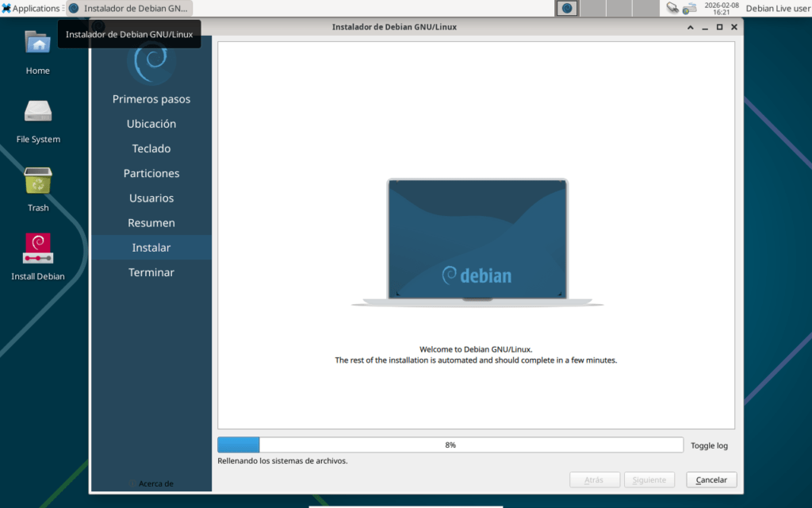Image resolution: width=812 pixels, height=508 pixels.
Task: Select the Instalar step in sidebar
Action: pyautogui.click(x=151, y=248)
